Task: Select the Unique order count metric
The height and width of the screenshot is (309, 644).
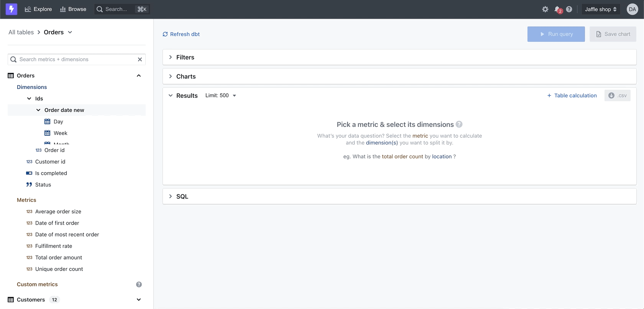Action: click(x=59, y=269)
